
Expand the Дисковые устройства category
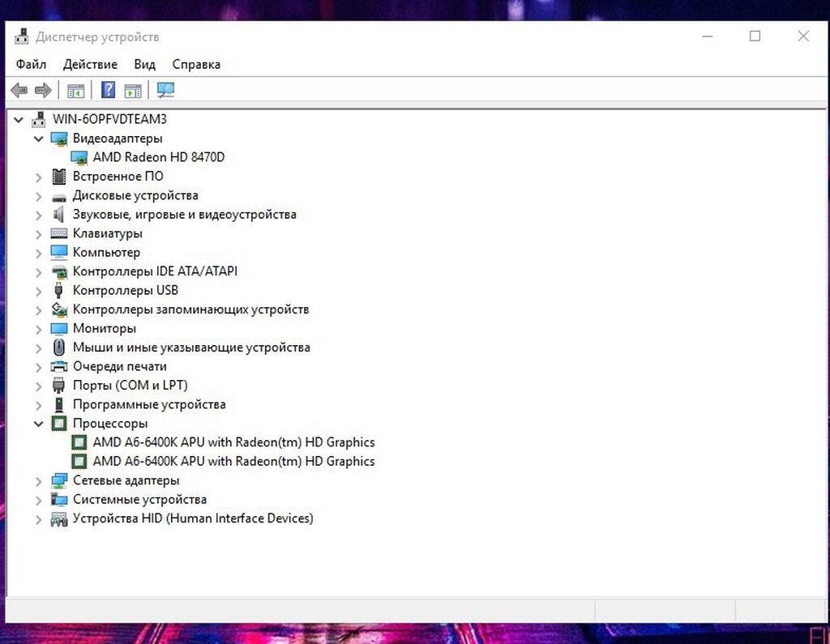click(x=38, y=195)
